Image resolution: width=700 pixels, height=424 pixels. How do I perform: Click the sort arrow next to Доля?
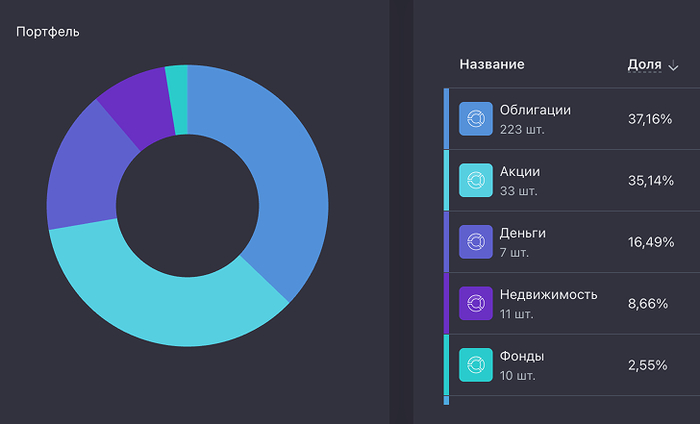[x=673, y=66]
